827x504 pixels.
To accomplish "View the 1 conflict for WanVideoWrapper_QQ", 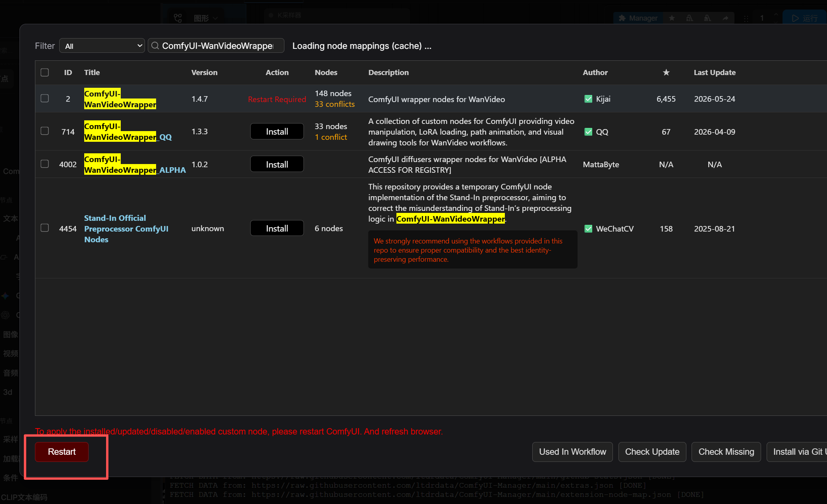I will click(331, 137).
